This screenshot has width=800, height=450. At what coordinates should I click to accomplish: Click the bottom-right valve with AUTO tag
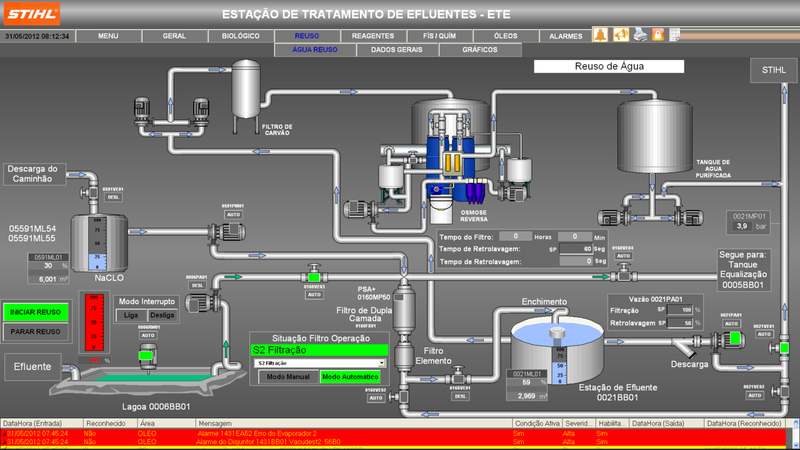[782, 391]
